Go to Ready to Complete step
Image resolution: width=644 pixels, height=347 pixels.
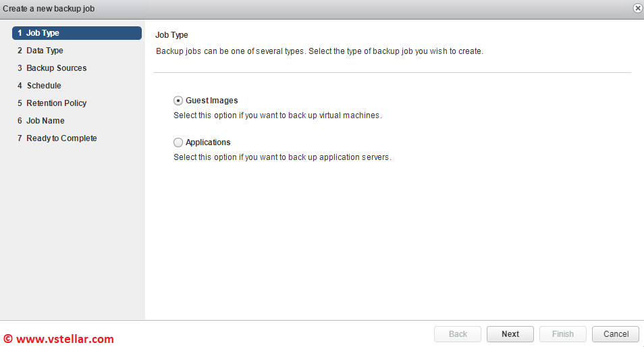tap(61, 138)
